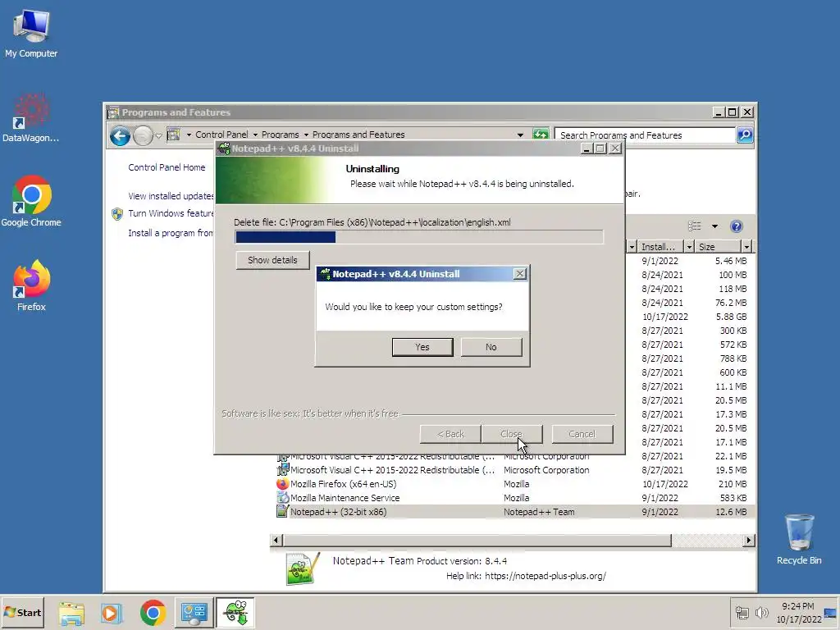840x630 pixels.
Task: Click Yes to keep custom settings
Action: pyautogui.click(x=422, y=347)
